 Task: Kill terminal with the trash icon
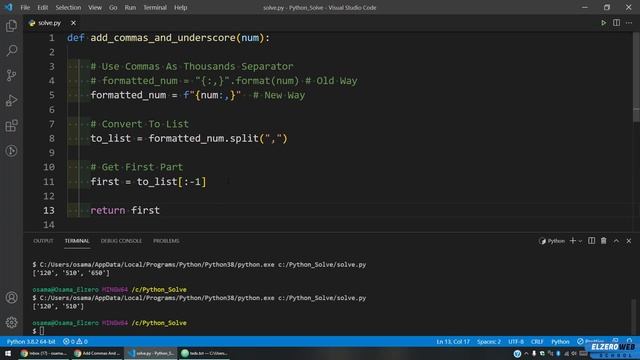coord(604,241)
